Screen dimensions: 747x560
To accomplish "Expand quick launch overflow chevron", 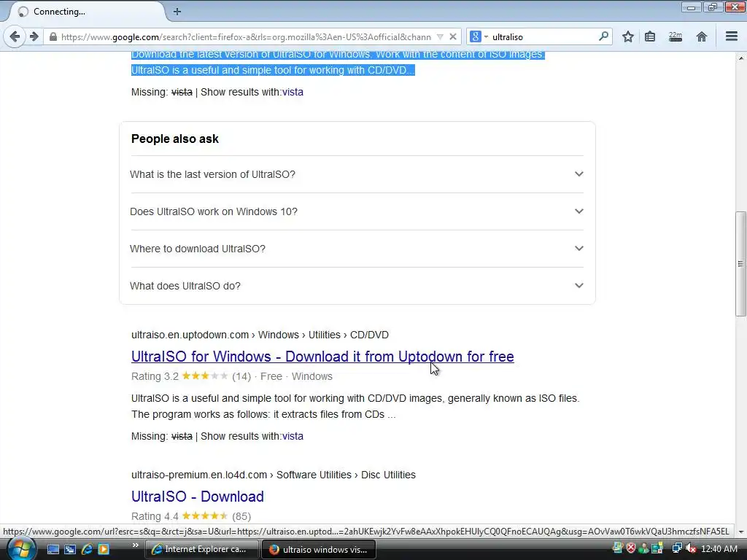I will [135, 545].
